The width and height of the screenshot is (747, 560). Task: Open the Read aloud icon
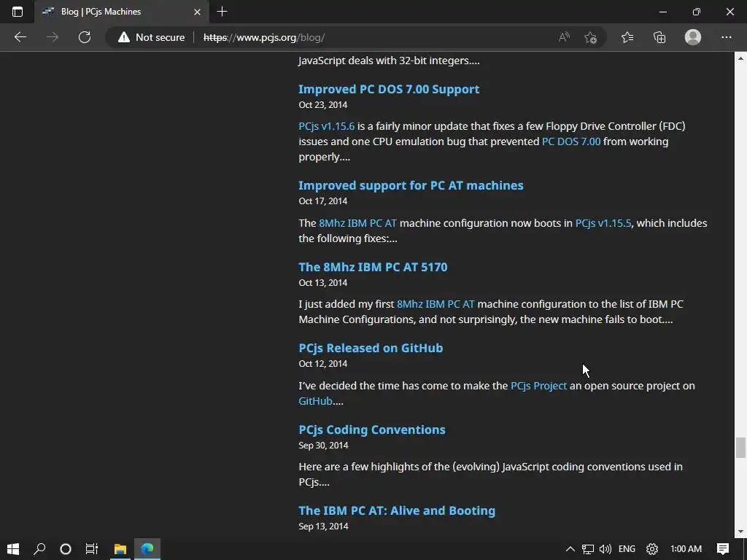tap(564, 37)
